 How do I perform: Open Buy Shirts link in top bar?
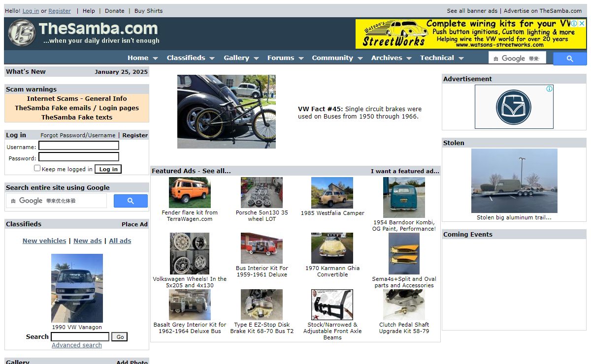(148, 11)
